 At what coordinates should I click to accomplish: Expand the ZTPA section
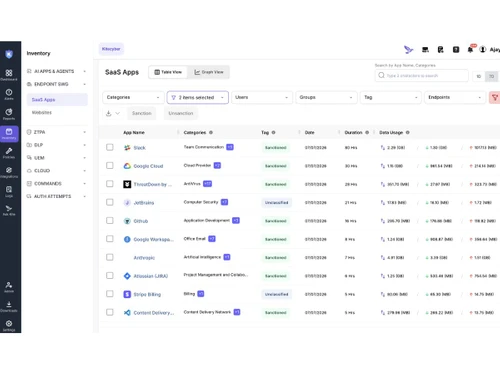(x=57, y=132)
